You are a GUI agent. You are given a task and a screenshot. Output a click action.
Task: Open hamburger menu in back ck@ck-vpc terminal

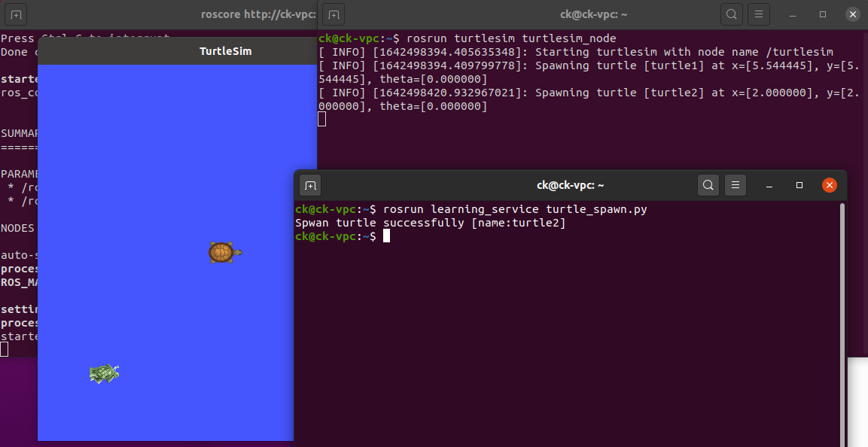click(759, 14)
